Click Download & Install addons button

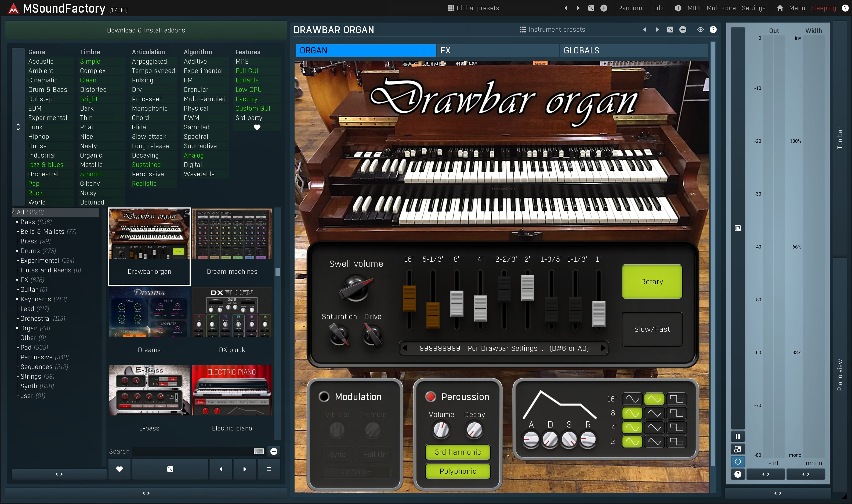[x=146, y=30]
